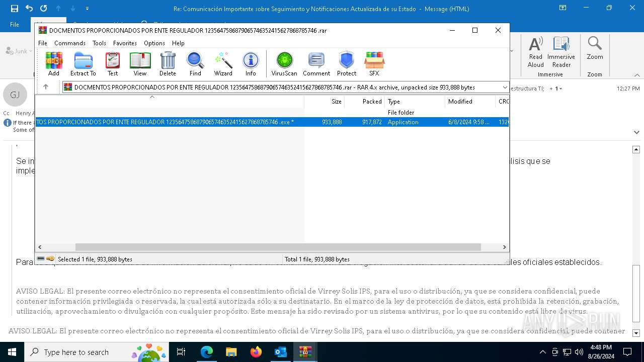Click the network icon in system tray
This screenshot has width=644, height=362.
(567, 352)
